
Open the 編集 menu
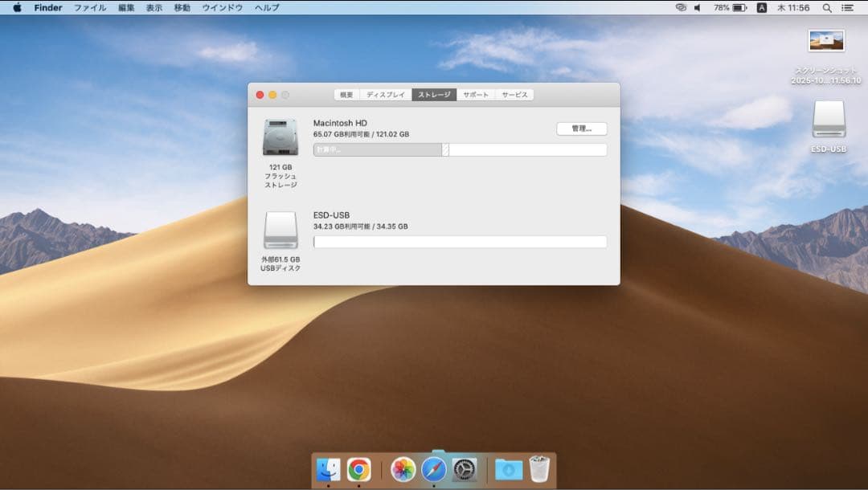(x=126, y=8)
